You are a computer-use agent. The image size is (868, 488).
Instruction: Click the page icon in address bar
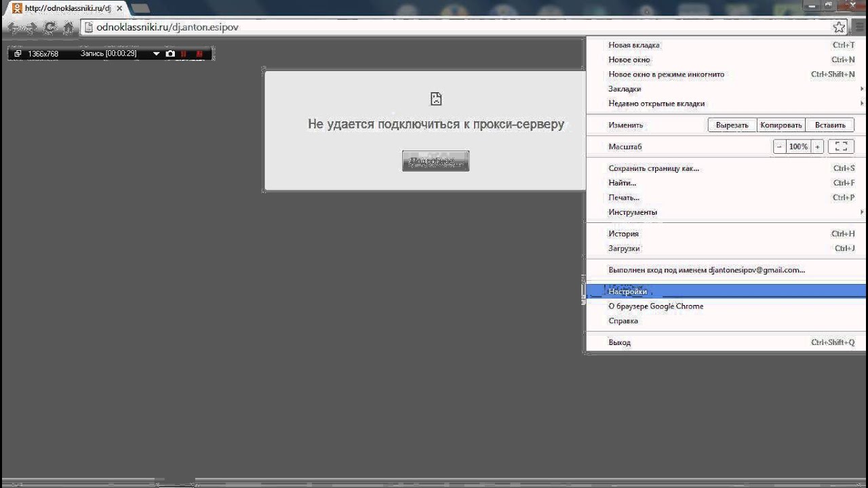point(88,27)
